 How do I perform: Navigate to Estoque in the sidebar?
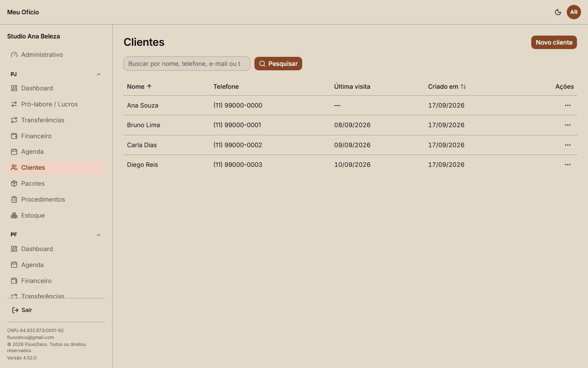click(x=56, y=215)
